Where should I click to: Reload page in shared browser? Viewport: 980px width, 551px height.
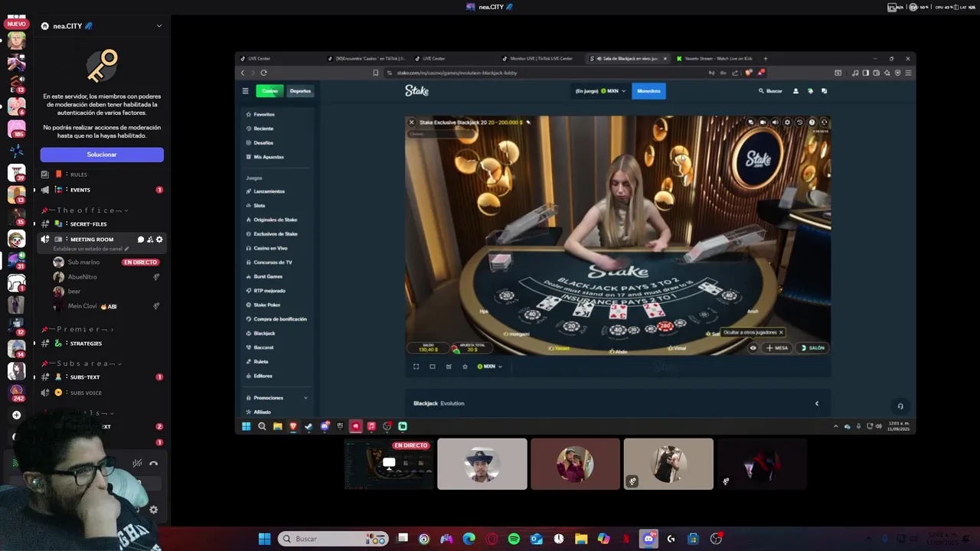pos(263,73)
